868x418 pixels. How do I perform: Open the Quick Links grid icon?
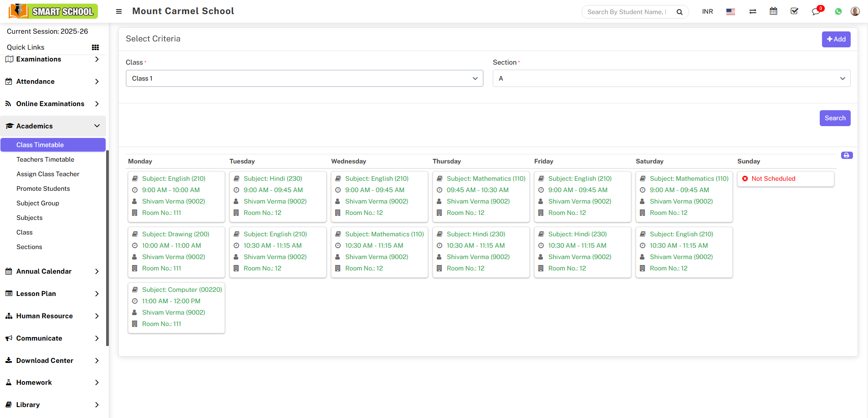[95, 47]
